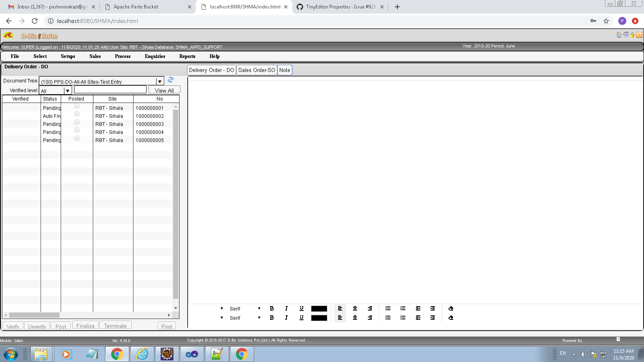Screen dimensions: 644x362
Task: Click the orange logout icon
Action: [639, 35]
